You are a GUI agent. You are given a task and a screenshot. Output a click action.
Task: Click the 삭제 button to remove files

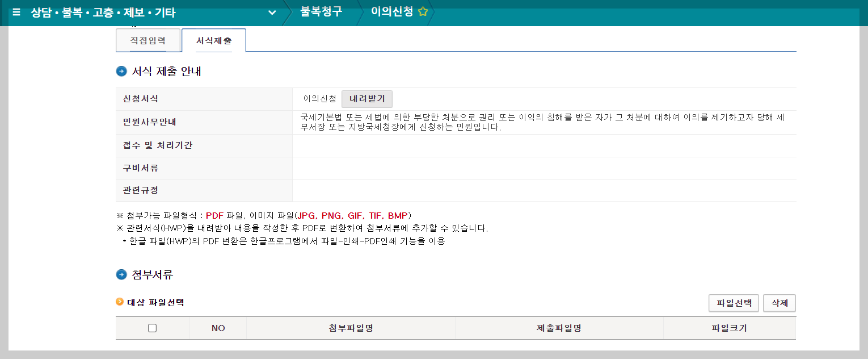(779, 303)
